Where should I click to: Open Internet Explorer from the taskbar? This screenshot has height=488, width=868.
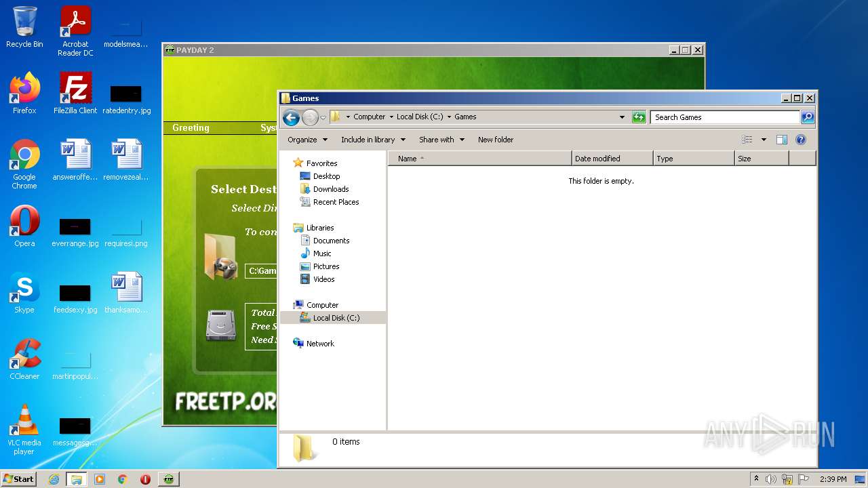(54, 479)
